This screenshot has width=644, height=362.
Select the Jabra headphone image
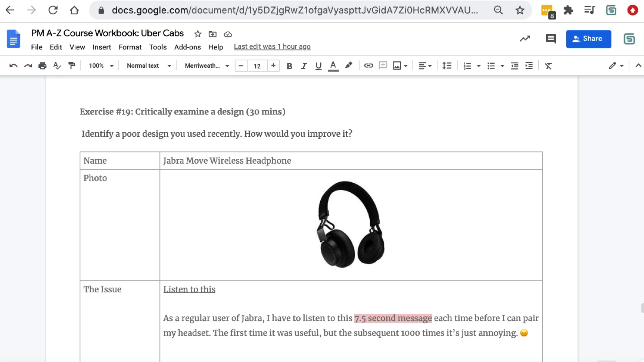[351, 224]
